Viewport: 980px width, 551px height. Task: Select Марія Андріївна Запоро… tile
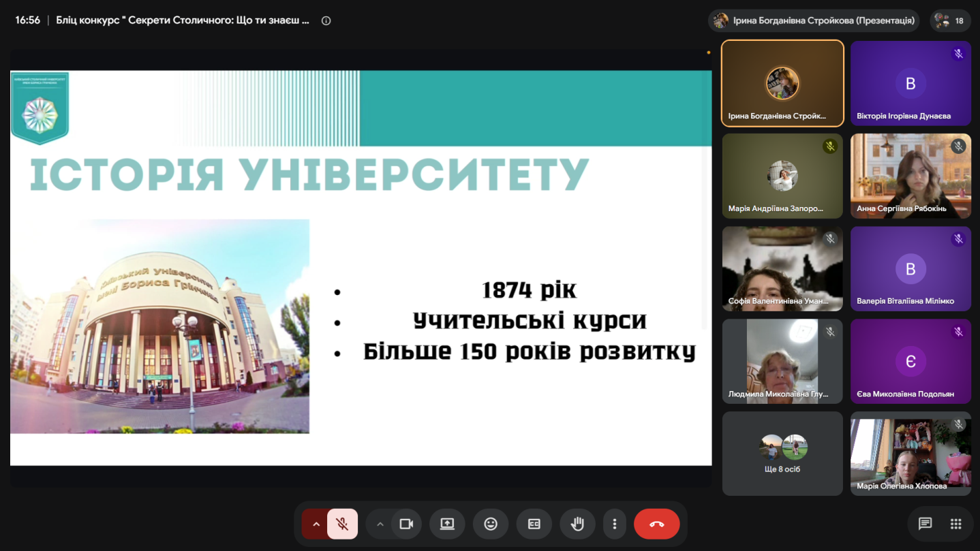pyautogui.click(x=782, y=176)
